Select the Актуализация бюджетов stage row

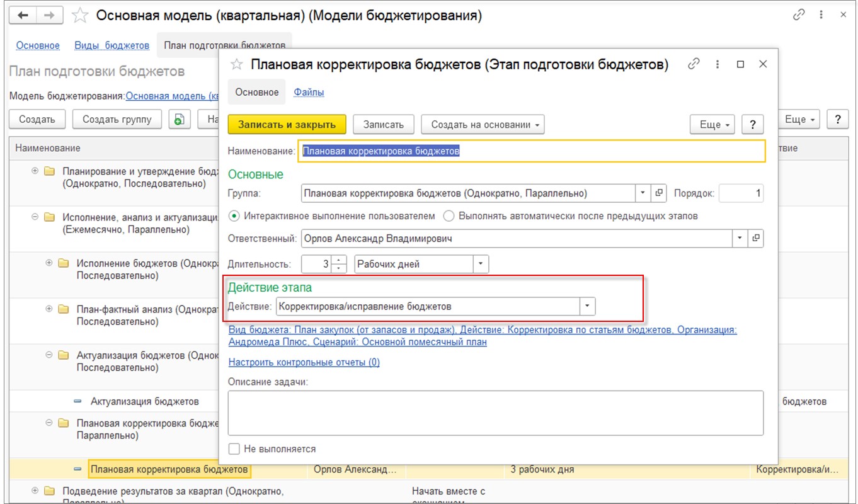(x=145, y=401)
